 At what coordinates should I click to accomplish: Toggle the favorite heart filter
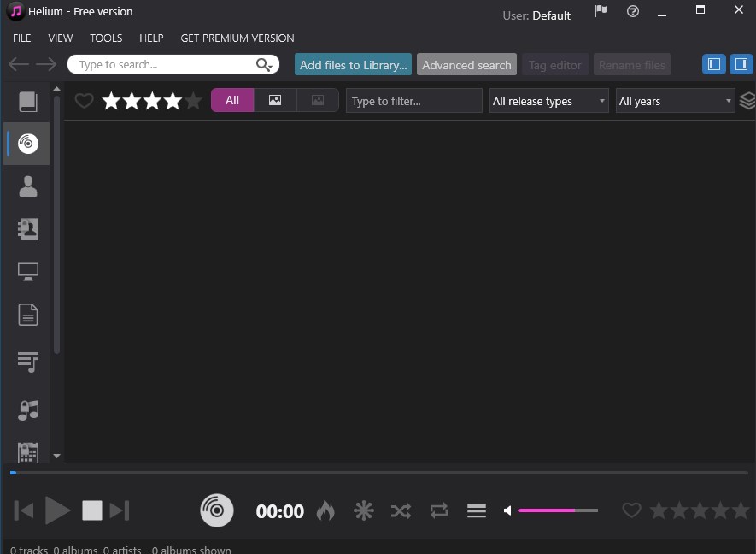point(84,101)
